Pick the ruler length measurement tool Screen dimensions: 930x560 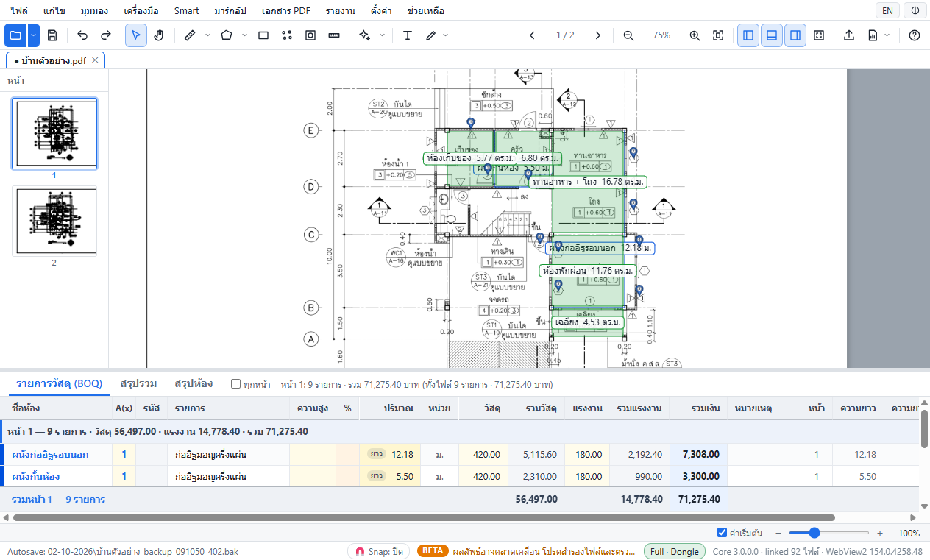tap(190, 35)
